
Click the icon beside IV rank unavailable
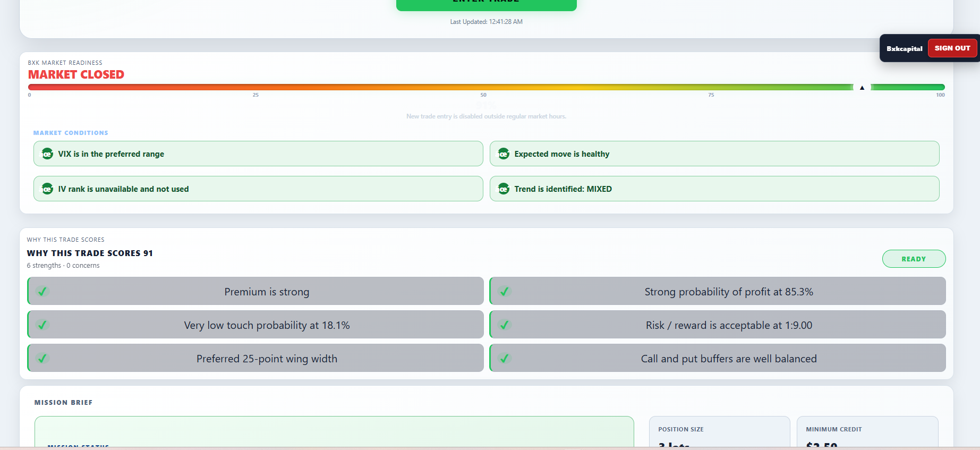coord(47,189)
